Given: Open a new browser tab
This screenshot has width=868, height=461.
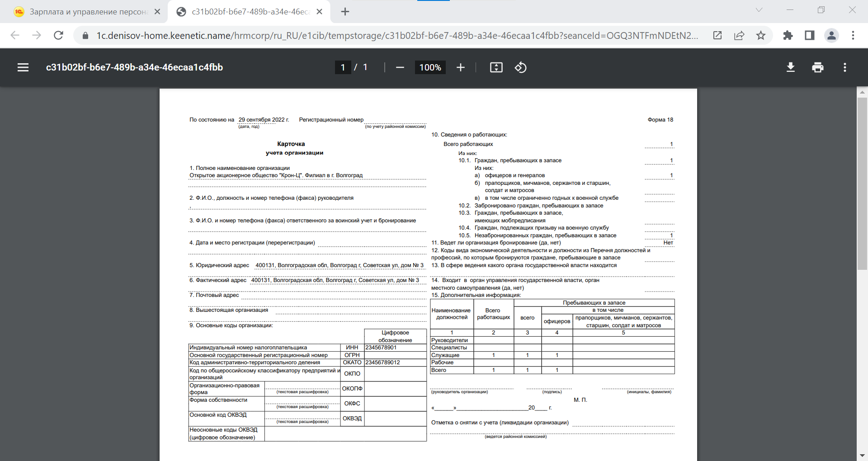Looking at the screenshot, I should (345, 12).
